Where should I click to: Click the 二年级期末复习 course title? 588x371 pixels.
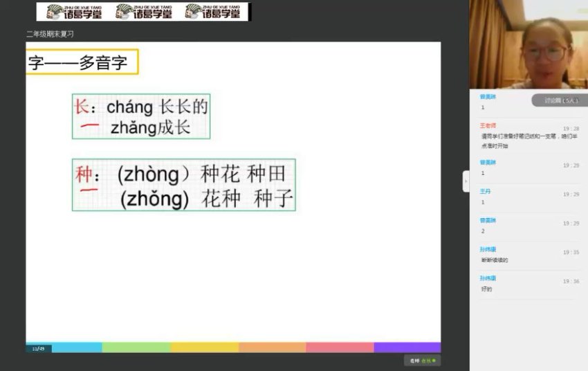[50, 34]
